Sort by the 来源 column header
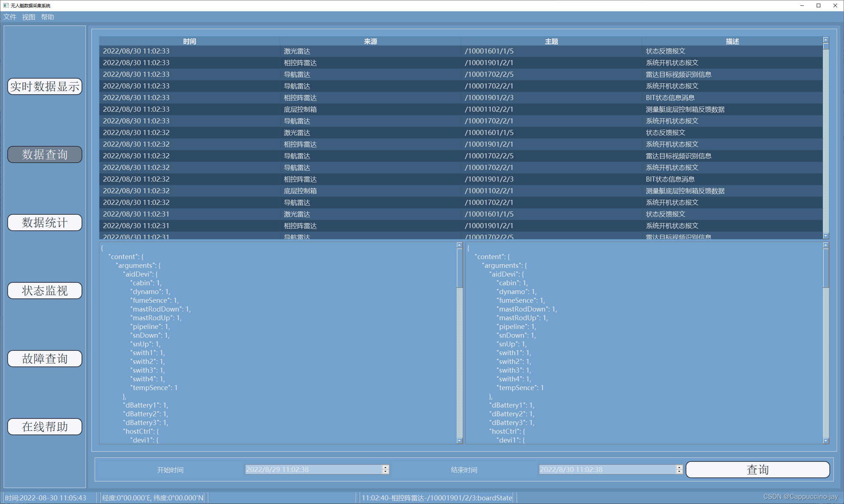The width and height of the screenshot is (844, 504). (371, 41)
